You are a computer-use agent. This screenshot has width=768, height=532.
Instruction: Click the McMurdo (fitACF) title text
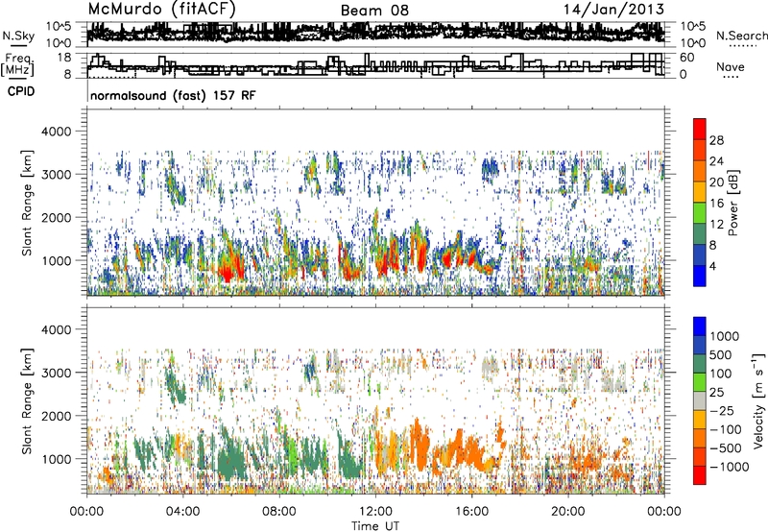[x=161, y=10]
